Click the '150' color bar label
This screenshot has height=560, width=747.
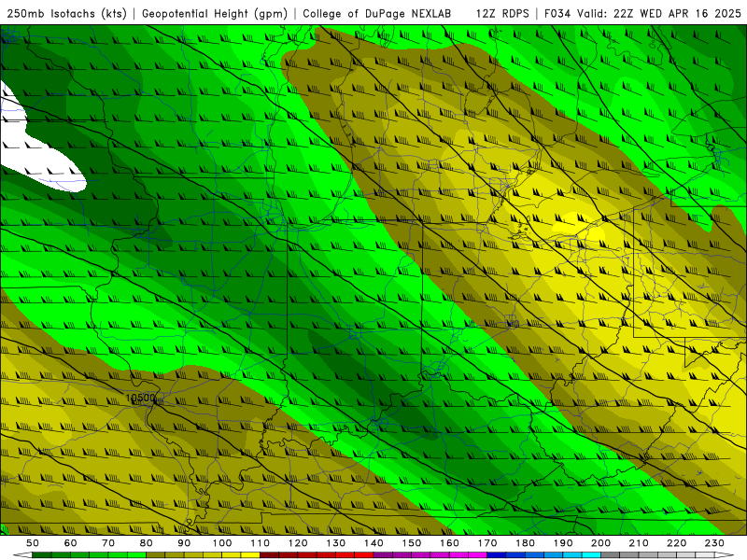click(412, 543)
